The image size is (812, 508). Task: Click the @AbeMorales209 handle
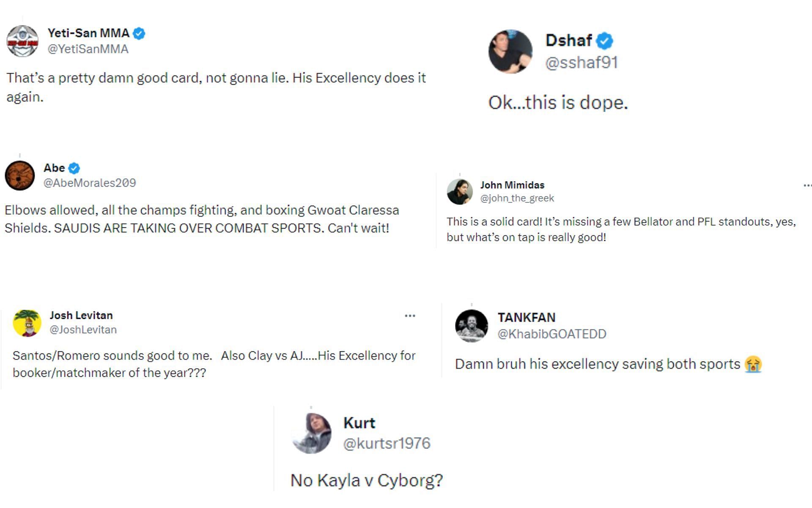[90, 183]
